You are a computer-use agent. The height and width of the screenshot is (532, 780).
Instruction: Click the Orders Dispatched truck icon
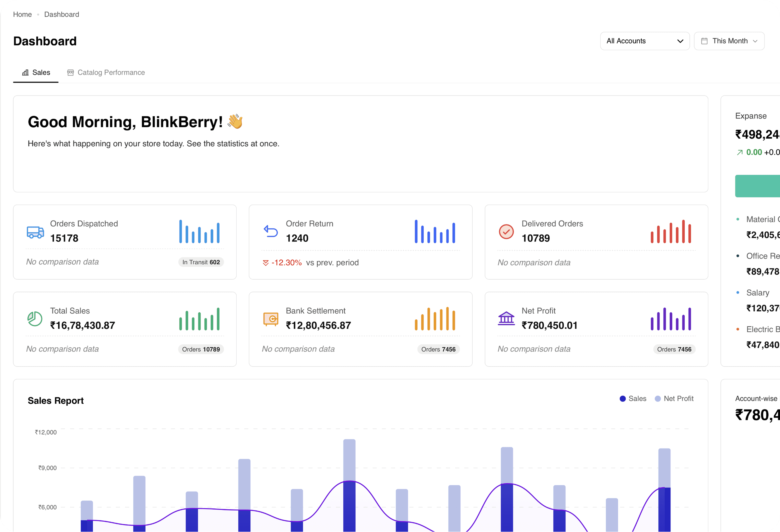pyautogui.click(x=35, y=232)
